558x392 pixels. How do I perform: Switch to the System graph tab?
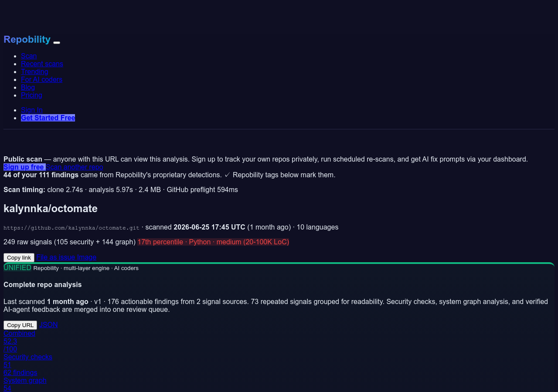point(25,380)
